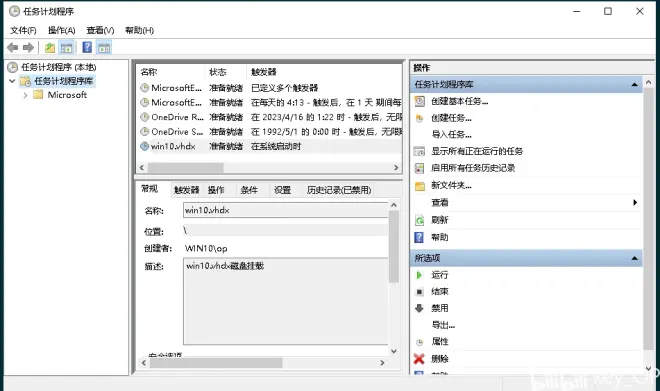
Task: Click the details pane scroll-down arrow
Action: 394,351
